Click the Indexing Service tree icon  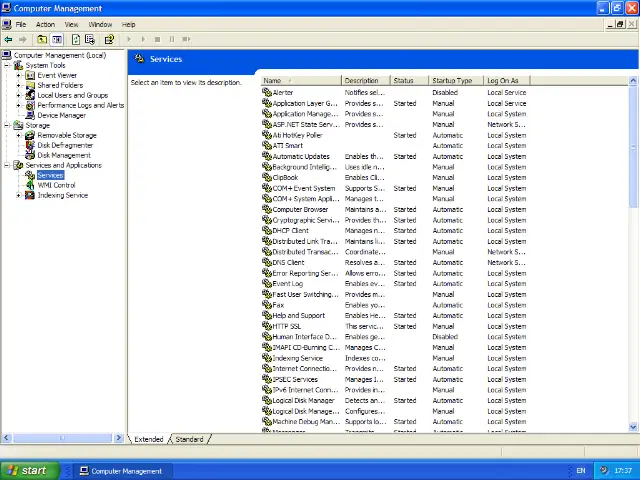point(30,195)
